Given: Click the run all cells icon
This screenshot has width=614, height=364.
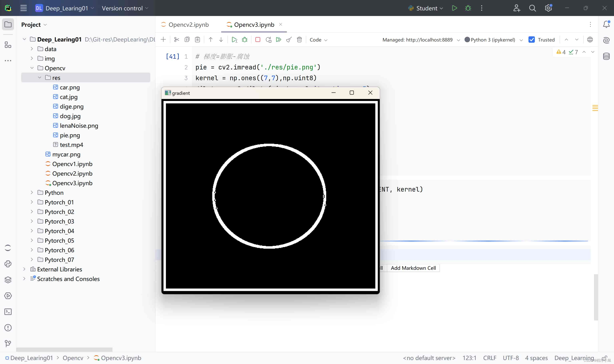Looking at the screenshot, I should (279, 40).
